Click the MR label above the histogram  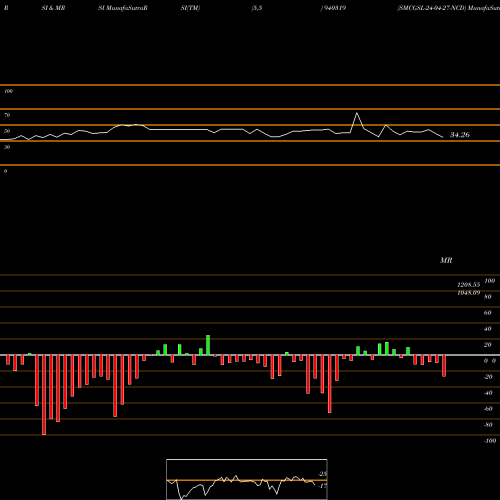[x=446, y=260]
